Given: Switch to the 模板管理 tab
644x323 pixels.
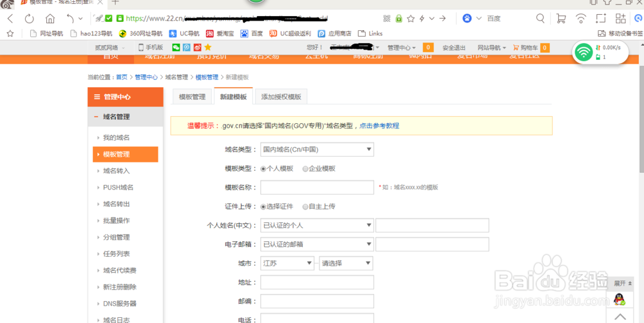Looking at the screenshot, I should [x=192, y=97].
